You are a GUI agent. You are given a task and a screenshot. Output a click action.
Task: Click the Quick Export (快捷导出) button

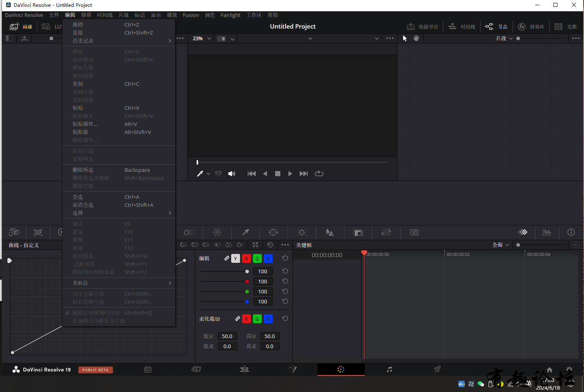(x=422, y=27)
